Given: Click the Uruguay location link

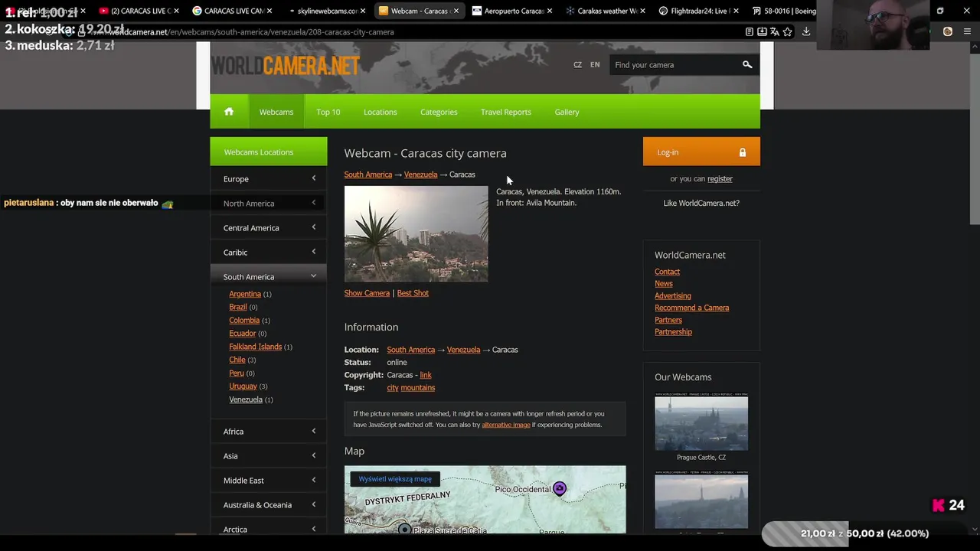Looking at the screenshot, I should point(243,386).
